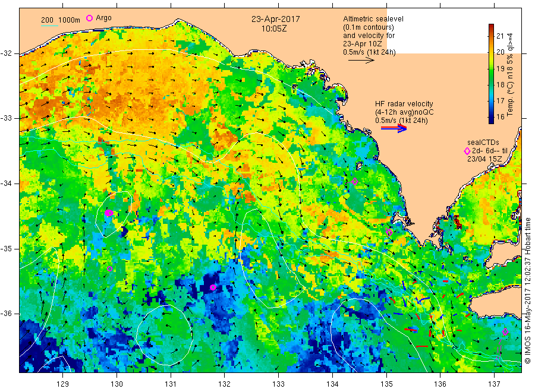Click the colorbar tick label 21
The width and height of the screenshot is (535, 392).
500,36
